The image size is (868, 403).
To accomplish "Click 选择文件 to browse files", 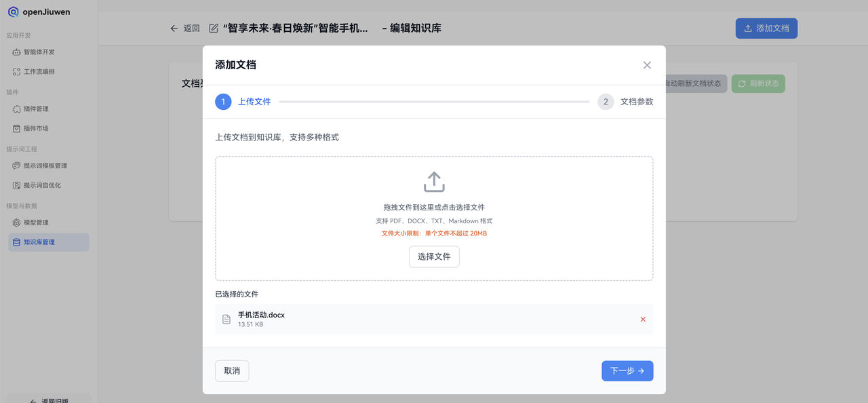I will tap(434, 256).
